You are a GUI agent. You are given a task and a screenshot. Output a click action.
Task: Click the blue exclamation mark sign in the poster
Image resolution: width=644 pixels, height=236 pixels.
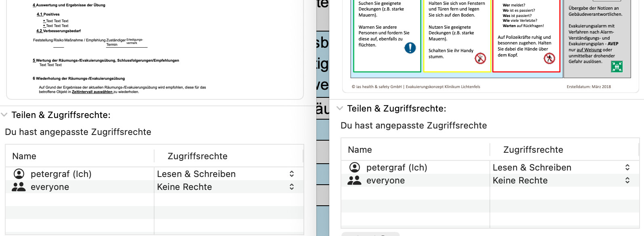[x=410, y=48]
